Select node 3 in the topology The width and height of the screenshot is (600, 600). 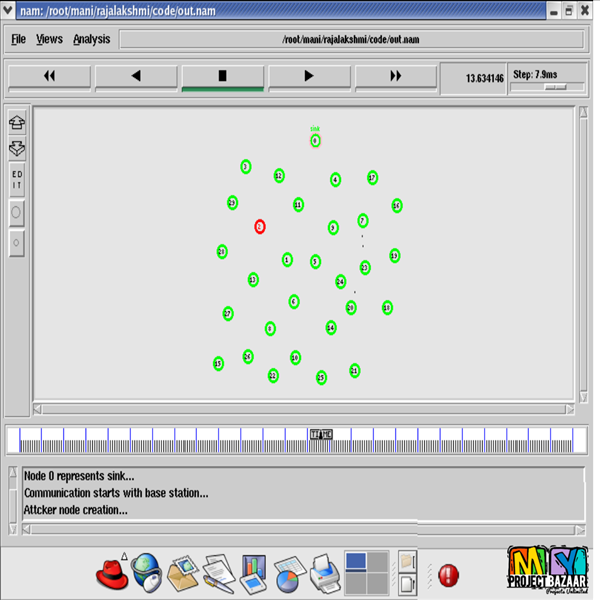(x=246, y=166)
